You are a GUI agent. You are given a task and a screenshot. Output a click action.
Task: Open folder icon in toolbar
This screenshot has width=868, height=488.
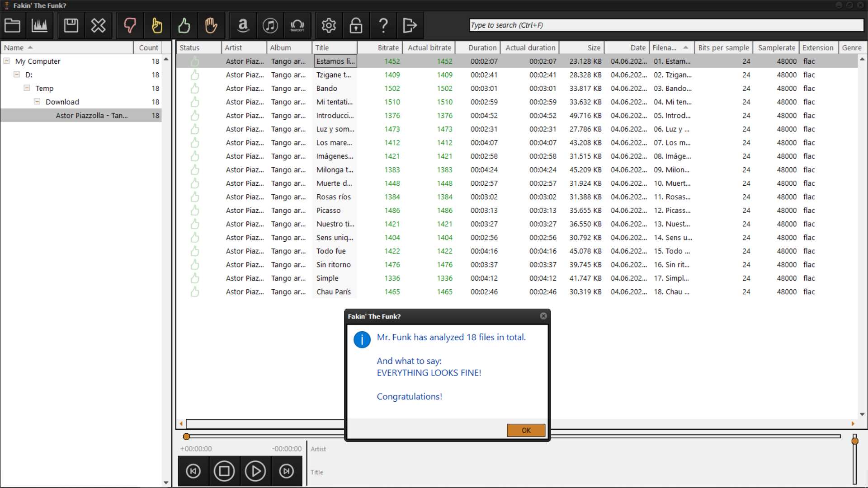point(13,25)
